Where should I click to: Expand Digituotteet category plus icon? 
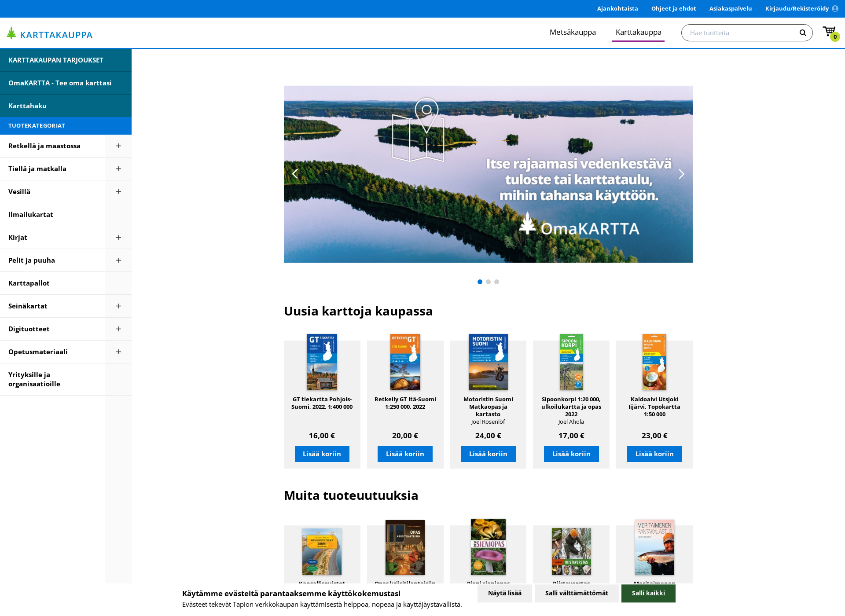(118, 329)
